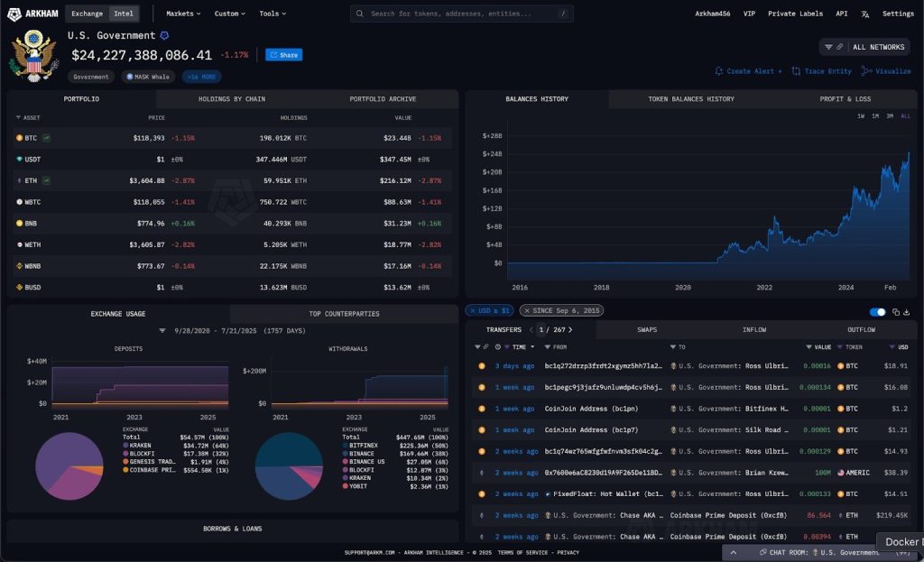Click the Create Alert bell icon

click(719, 71)
